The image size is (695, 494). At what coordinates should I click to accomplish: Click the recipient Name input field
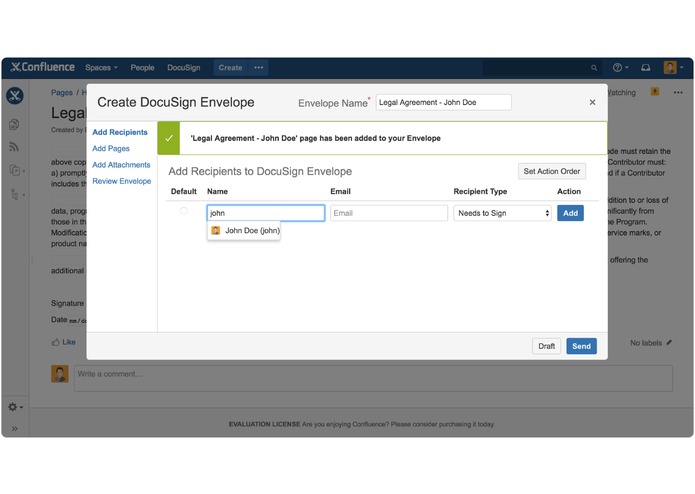point(266,213)
